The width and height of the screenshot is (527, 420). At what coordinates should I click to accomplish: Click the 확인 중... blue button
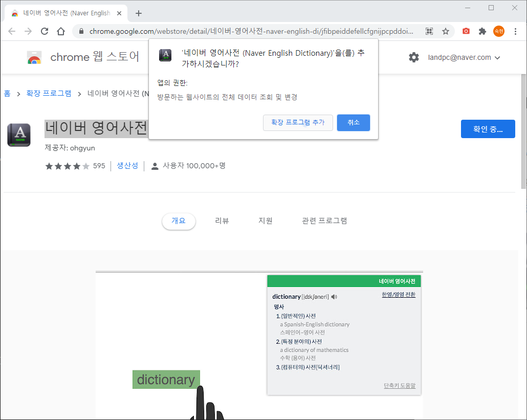coord(488,129)
